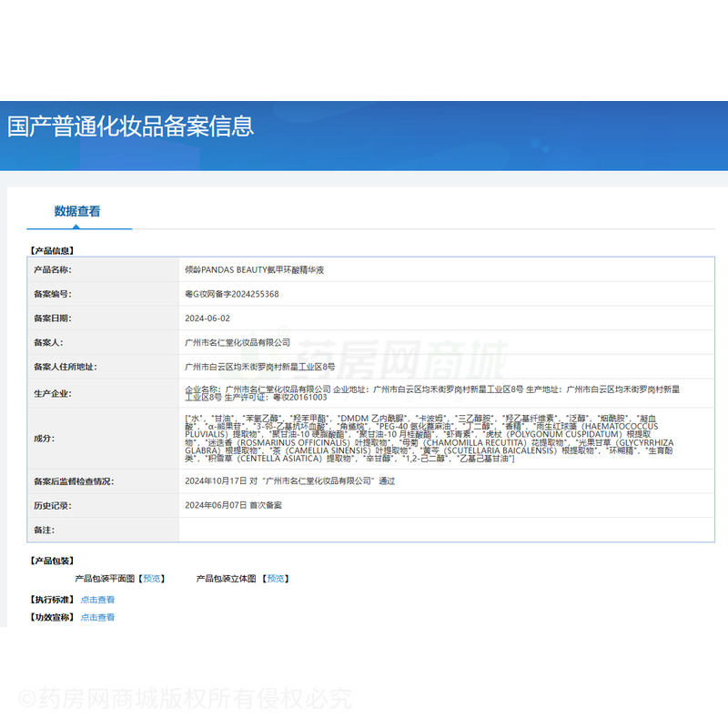Open 预览 for 产品包装立体图
The image size is (728, 728).
point(276,578)
